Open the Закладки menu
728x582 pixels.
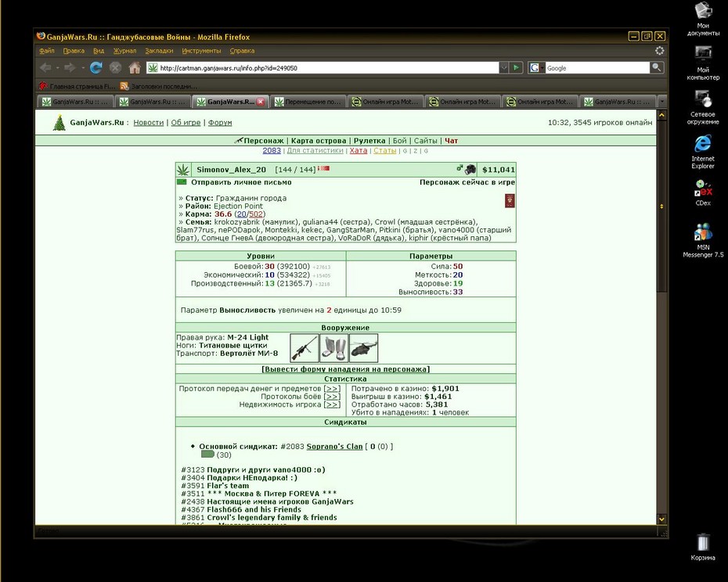click(x=159, y=51)
